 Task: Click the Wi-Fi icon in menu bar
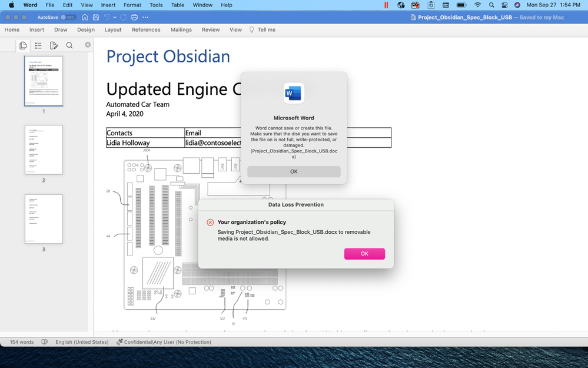coord(477,5)
